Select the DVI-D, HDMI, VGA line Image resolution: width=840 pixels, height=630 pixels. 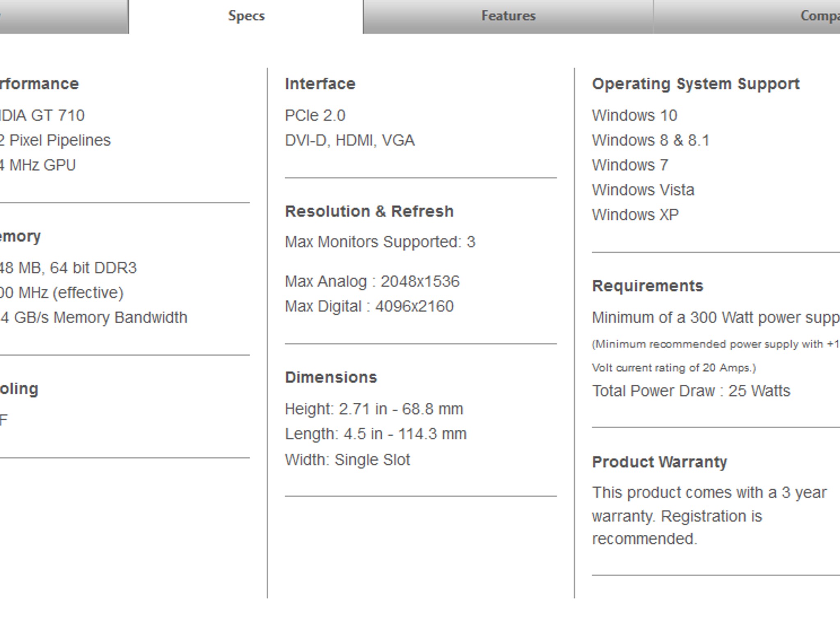coord(350,141)
